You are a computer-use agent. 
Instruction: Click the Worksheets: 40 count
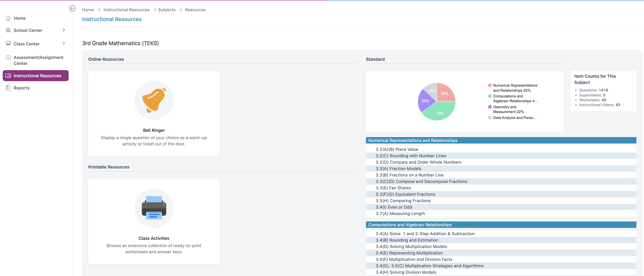tap(593, 100)
